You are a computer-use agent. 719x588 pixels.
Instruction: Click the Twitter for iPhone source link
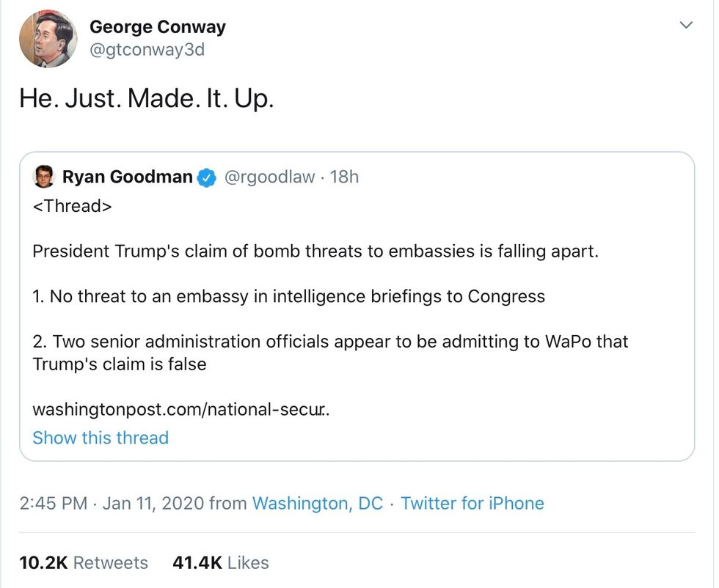472,504
